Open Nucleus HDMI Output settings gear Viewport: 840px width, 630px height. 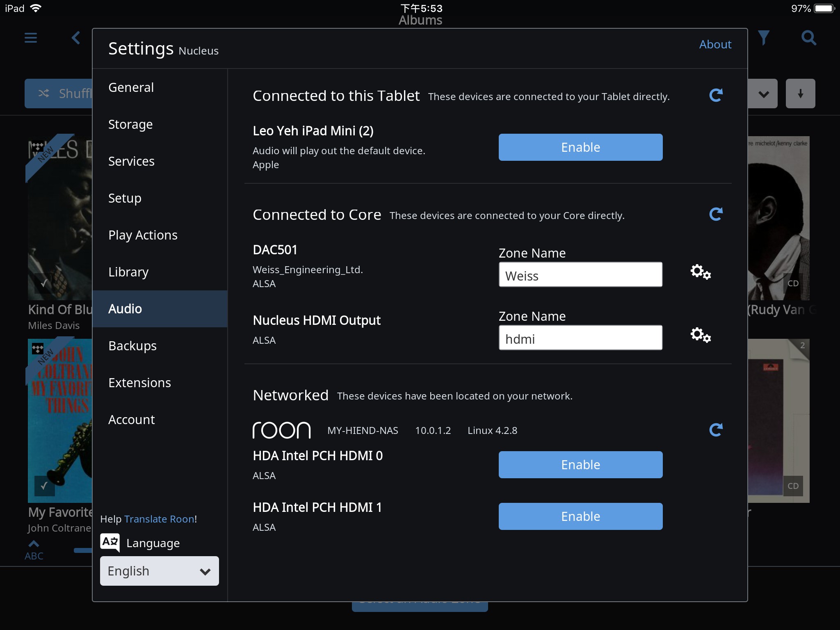pos(701,335)
